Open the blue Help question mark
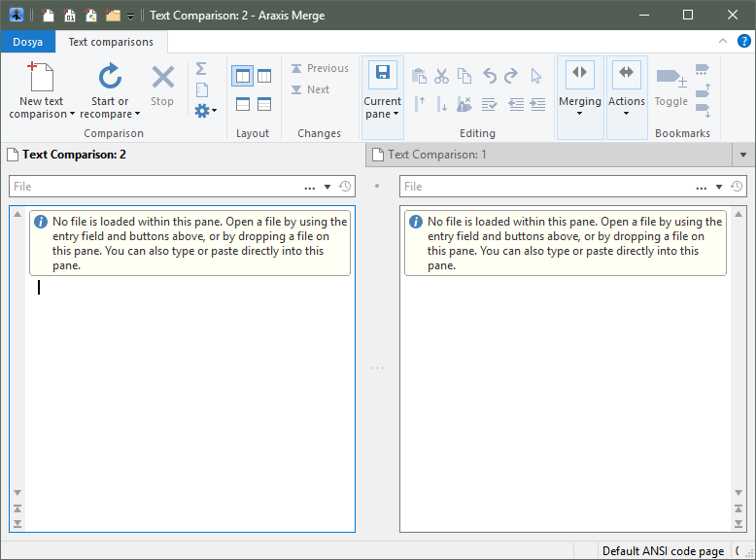 744,41
